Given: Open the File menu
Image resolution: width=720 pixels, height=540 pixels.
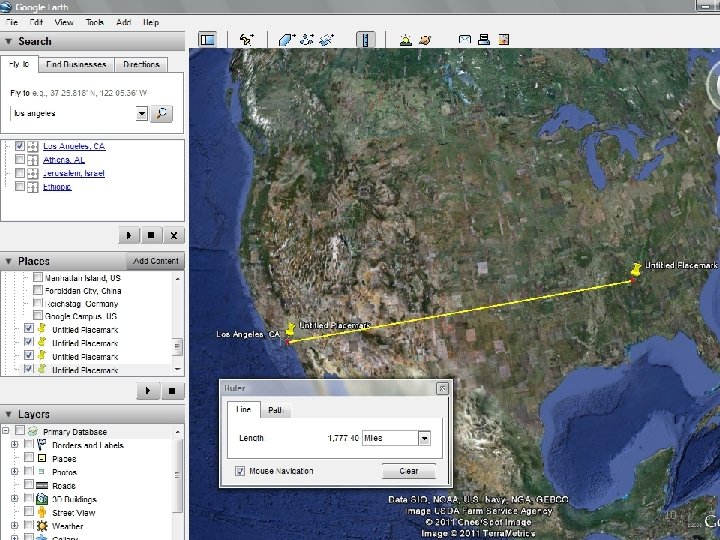Looking at the screenshot, I should click(12, 22).
